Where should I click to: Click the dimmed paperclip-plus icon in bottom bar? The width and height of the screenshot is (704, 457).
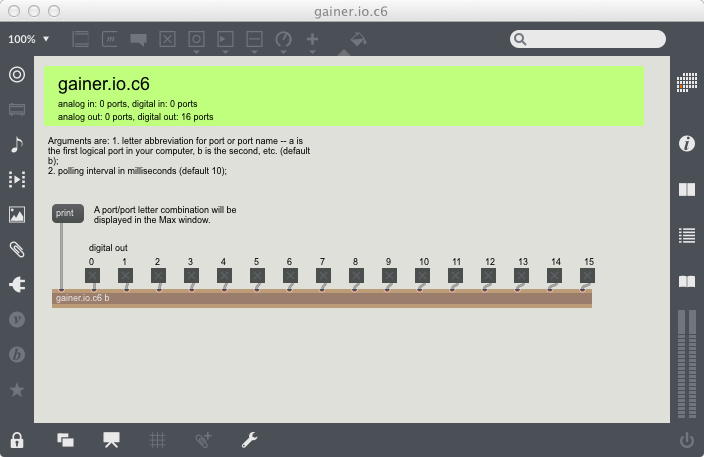coord(203,440)
